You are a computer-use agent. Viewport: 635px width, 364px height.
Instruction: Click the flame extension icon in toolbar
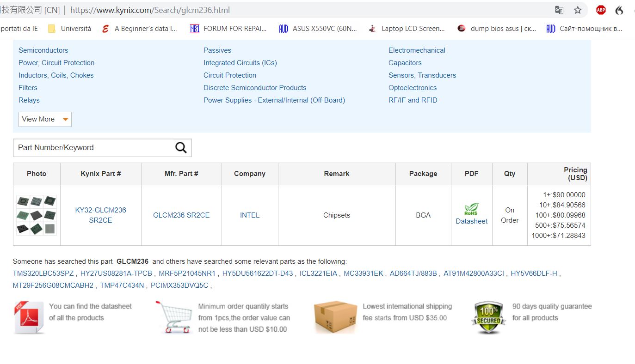(x=619, y=10)
